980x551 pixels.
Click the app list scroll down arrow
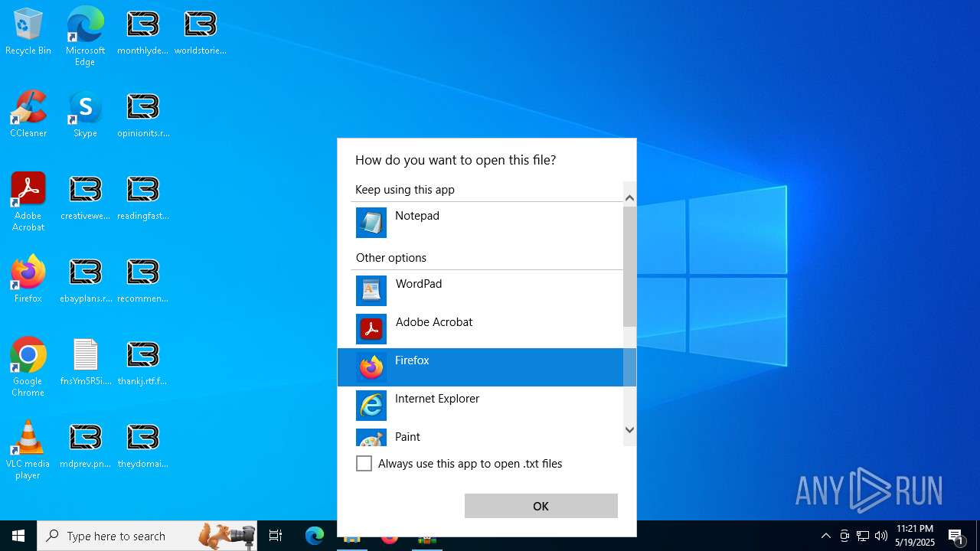pyautogui.click(x=629, y=430)
